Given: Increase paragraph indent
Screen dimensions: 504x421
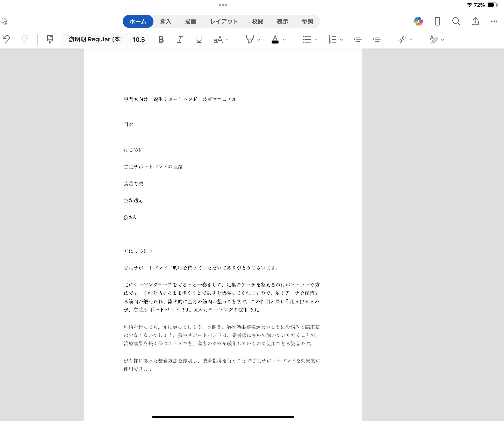Looking at the screenshot, I should point(376,39).
